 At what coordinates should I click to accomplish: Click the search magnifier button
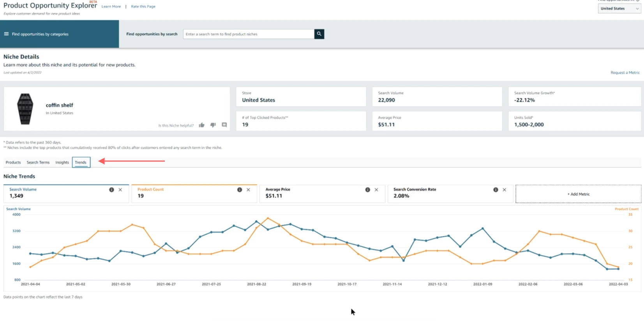[319, 34]
